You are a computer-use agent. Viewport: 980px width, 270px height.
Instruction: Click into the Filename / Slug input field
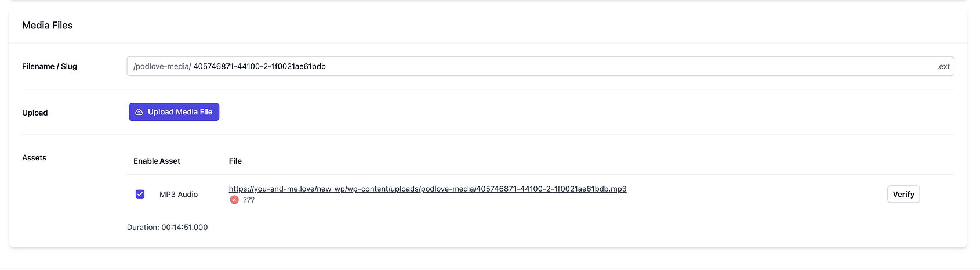pos(540,66)
